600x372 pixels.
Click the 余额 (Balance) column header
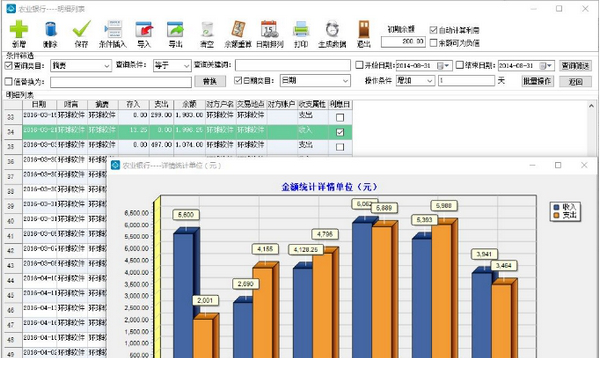click(189, 104)
